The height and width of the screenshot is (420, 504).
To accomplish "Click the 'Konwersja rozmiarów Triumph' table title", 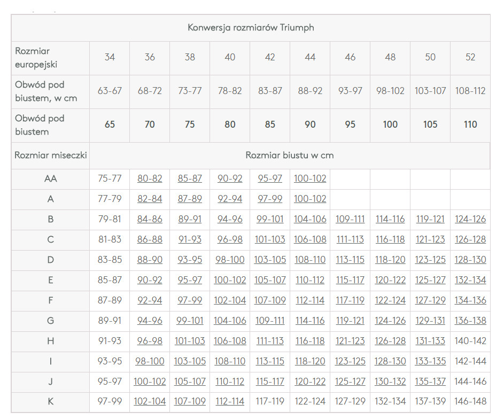I will click(x=251, y=28).
